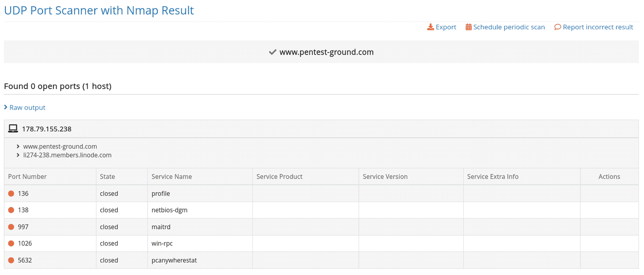Click the monitor icon beside 178.79.155.238

coord(13,128)
